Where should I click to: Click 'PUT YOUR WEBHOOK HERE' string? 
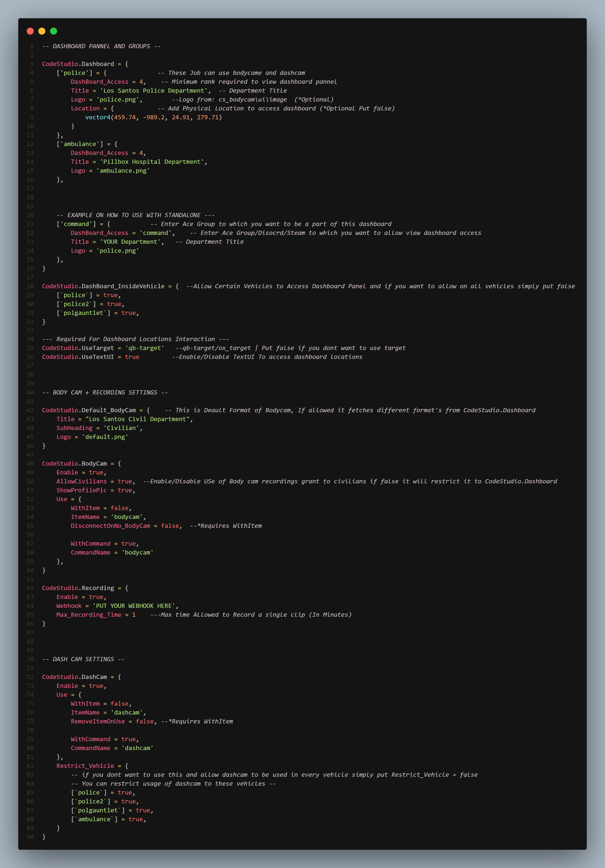[x=134, y=606]
